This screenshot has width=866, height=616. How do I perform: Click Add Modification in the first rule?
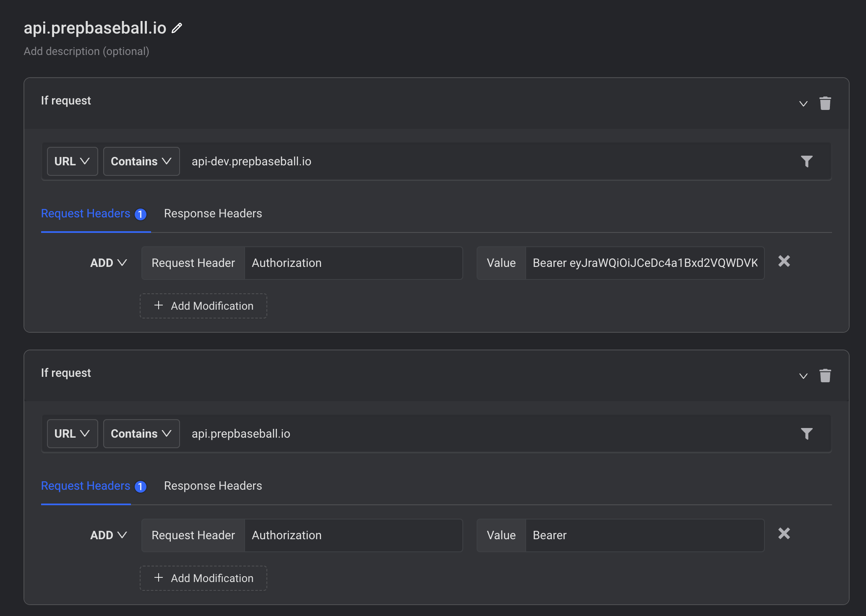(203, 306)
